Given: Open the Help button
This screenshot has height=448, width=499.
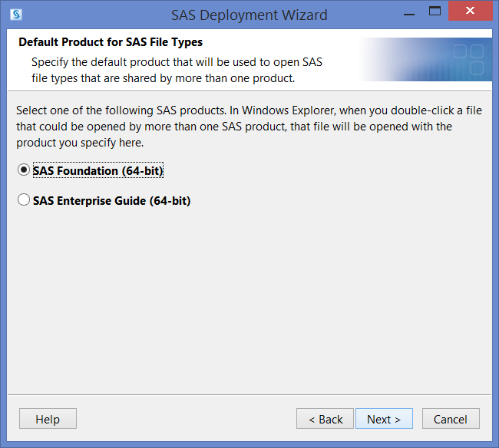Looking at the screenshot, I should pos(48,419).
